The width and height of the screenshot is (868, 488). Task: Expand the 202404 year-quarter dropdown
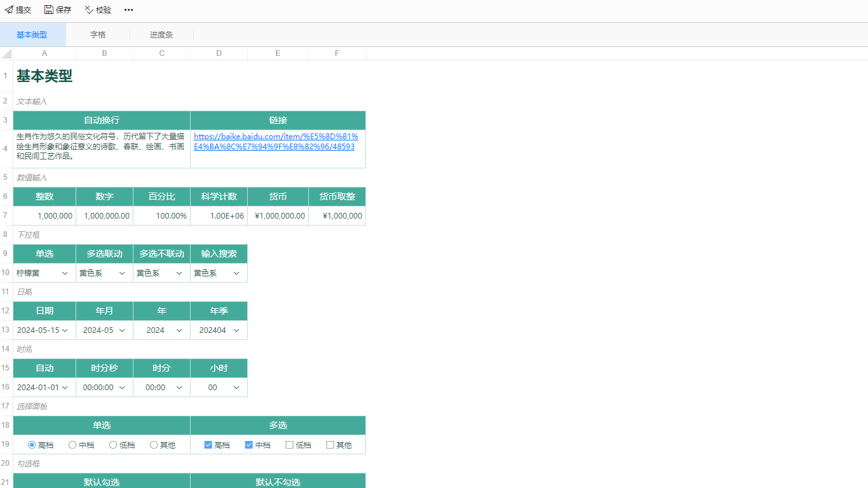[x=236, y=330]
